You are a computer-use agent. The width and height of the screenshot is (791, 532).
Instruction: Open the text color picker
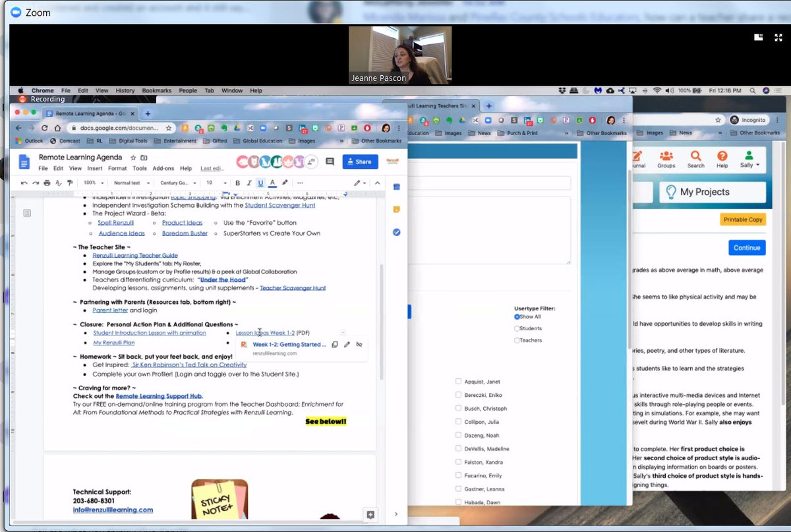[x=273, y=183]
